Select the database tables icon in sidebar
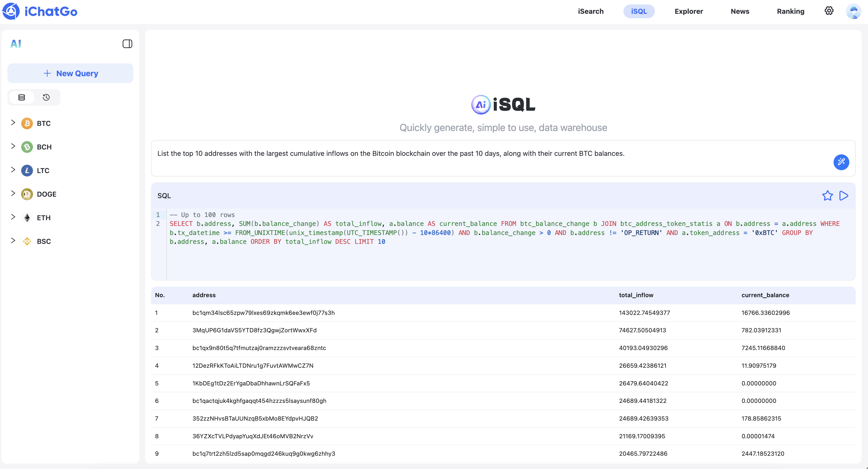 22,97
